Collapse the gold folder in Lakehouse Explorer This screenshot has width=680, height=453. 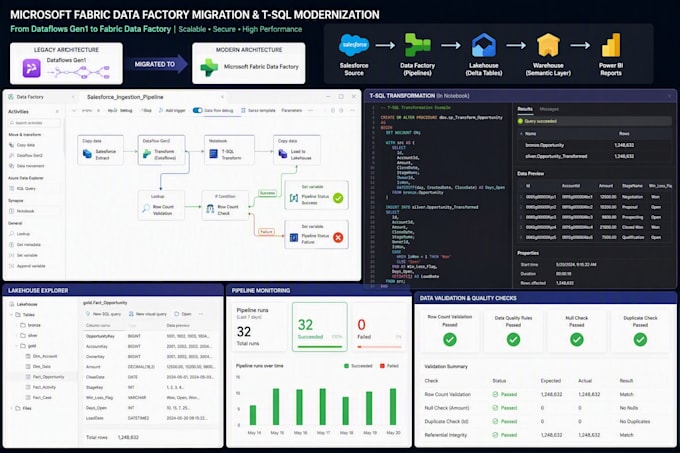[17, 346]
